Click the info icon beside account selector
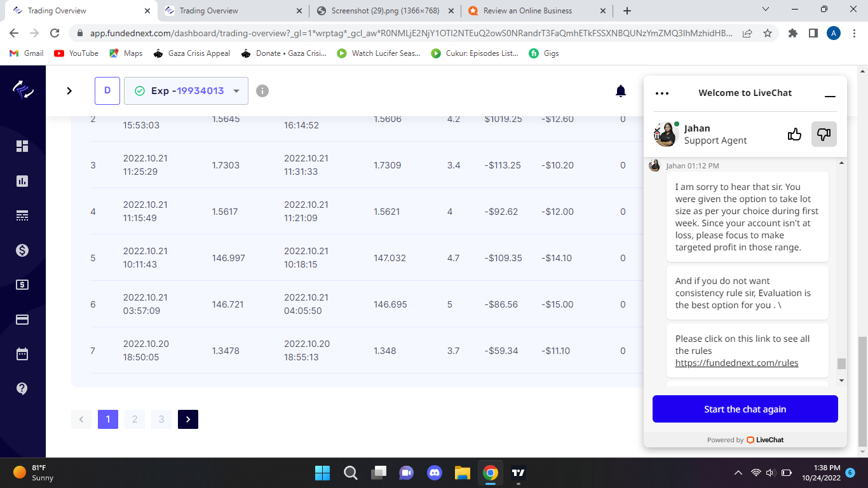This screenshot has height=488, width=868. click(262, 91)
